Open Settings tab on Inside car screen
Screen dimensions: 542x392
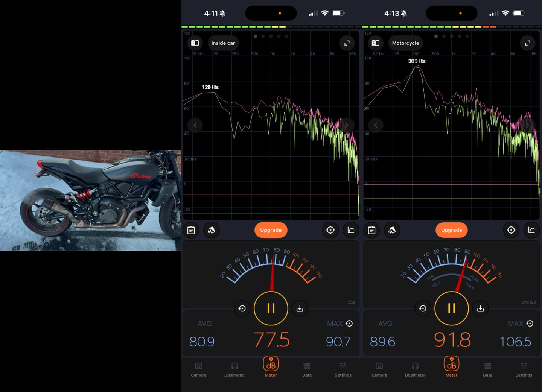[343, 369]
